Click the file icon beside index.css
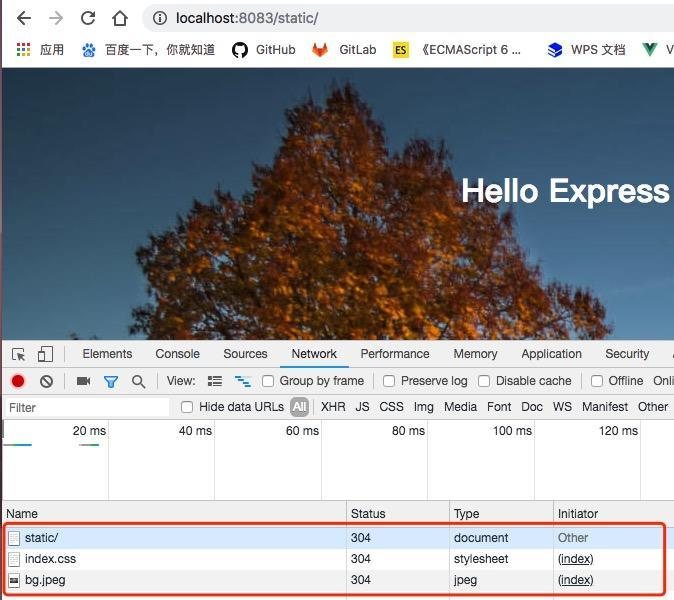Viewport: 674px width, 600px height. tap(14, 559)
